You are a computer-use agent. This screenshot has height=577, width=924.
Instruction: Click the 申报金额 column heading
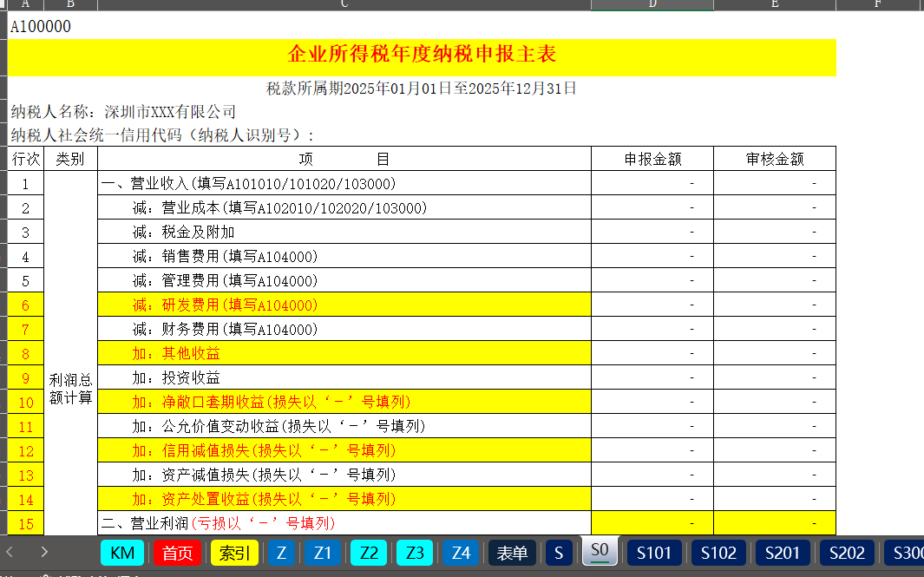click(652, 159)
